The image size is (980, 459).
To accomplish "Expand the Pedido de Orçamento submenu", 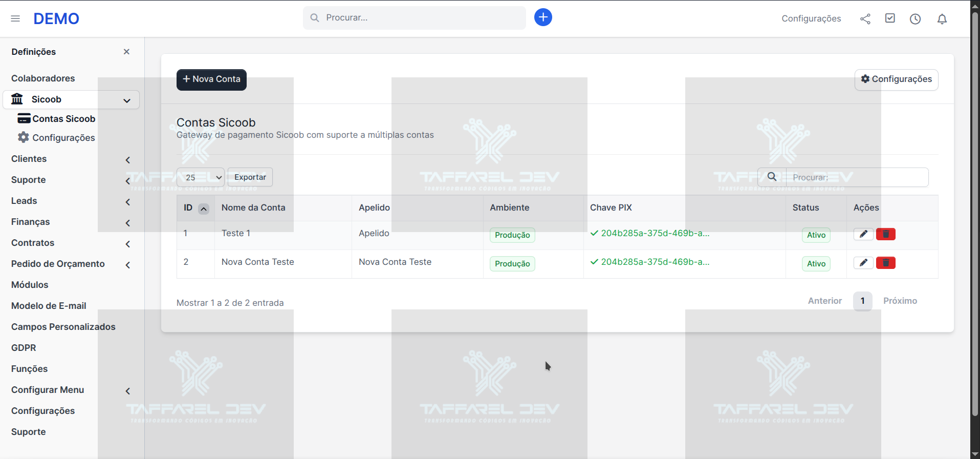I will tap(128, 265).
